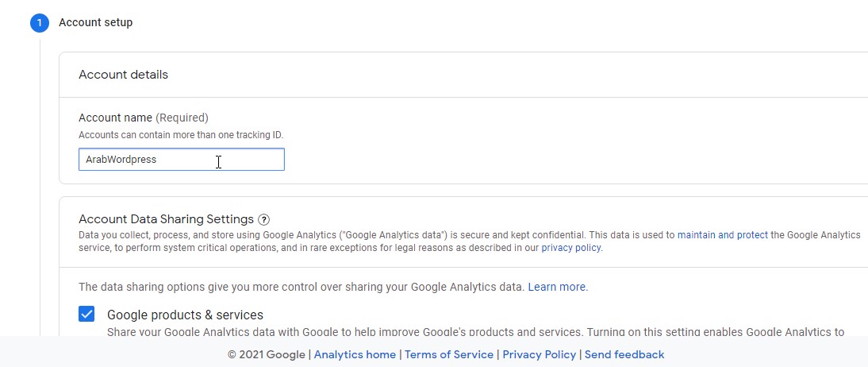Click the "© 2021 Google" copyright text
Viewport: 868px width, 367px height.
click(x=267, y=354)
